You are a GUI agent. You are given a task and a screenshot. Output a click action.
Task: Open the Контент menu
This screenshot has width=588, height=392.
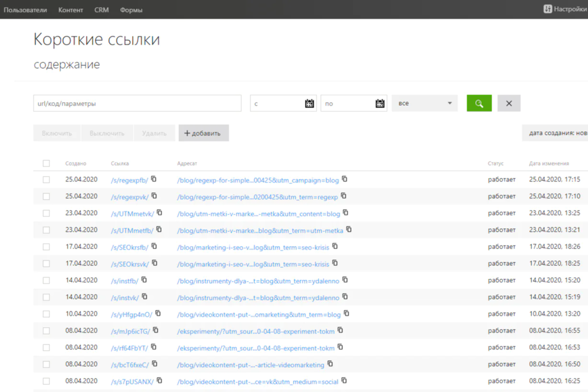[70, 10]
